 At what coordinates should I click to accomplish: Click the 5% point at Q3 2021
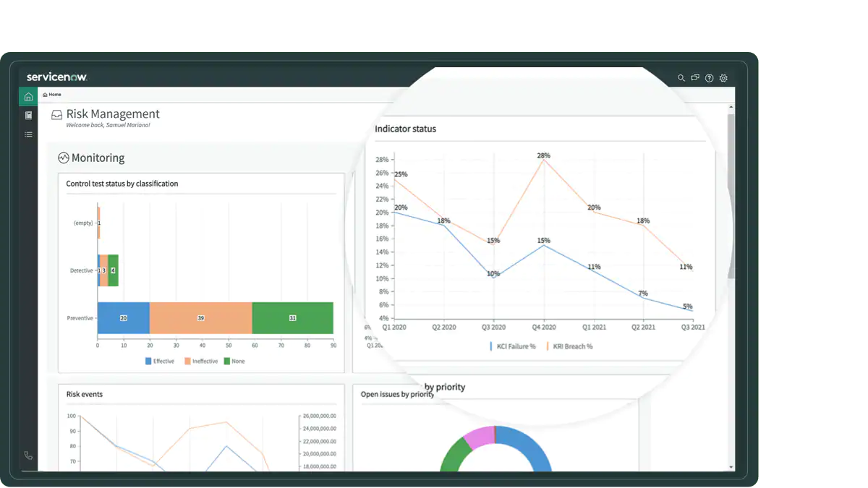click(x=692, y=311)
